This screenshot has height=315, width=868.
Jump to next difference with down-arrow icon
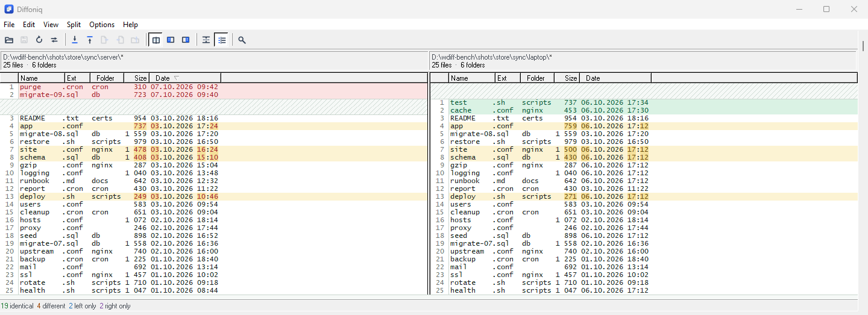coord(75,40)
